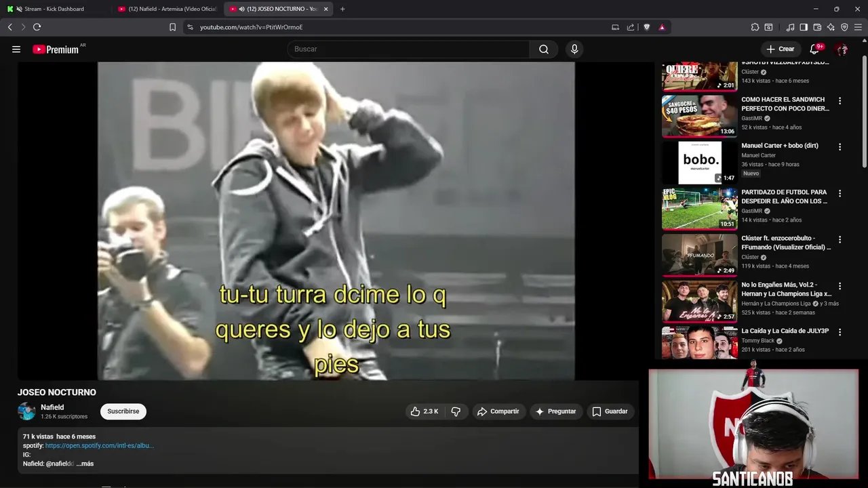This screenshot has height=488, width=868.
Task: Open options for Partidazo de futbol video
Action: tap(840, 193)
